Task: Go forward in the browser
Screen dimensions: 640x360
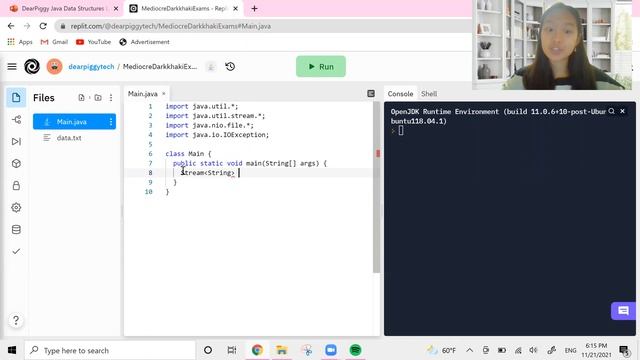Action: 27,26
